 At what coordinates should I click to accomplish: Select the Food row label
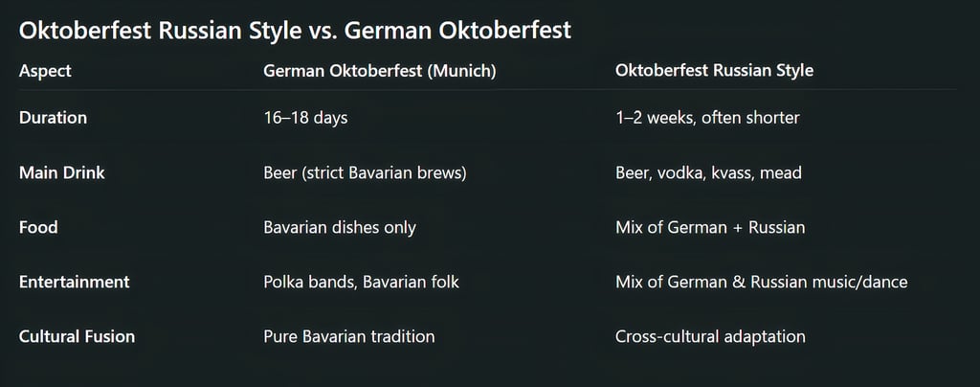(38, 228)
